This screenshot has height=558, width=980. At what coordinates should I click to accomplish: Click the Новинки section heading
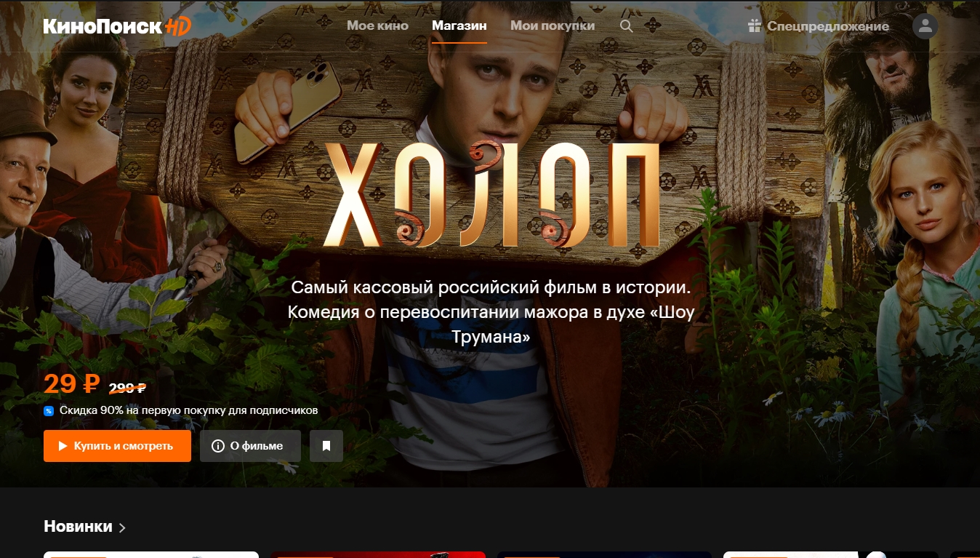coord(78,526)
